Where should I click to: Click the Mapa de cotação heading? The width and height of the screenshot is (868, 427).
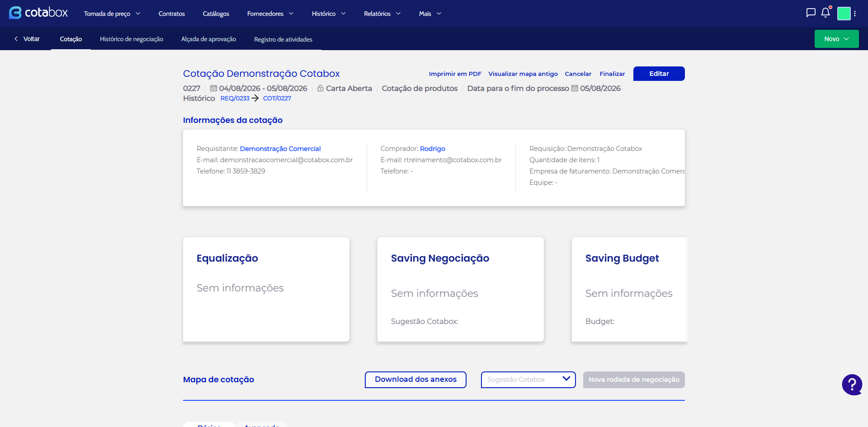pos(218,380)
